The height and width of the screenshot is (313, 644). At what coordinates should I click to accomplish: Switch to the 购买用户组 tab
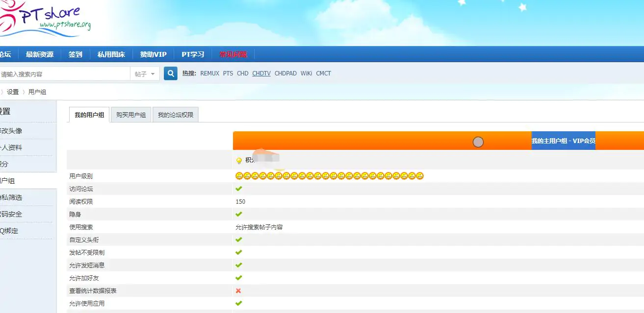[131, 115]
